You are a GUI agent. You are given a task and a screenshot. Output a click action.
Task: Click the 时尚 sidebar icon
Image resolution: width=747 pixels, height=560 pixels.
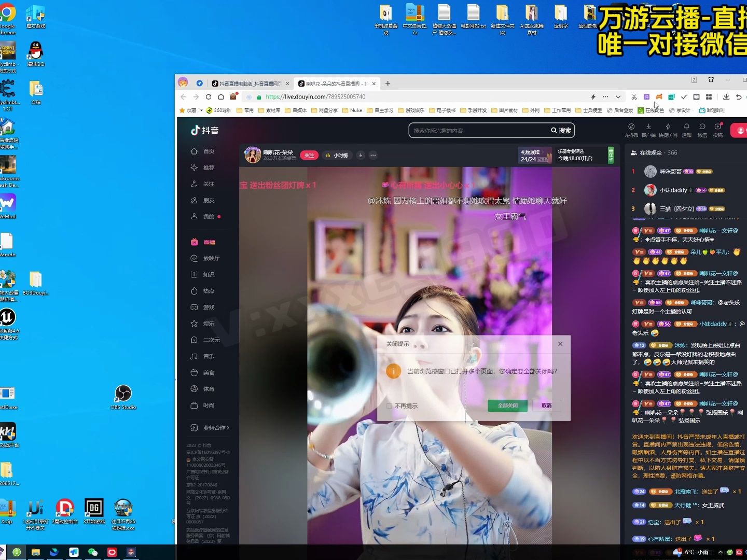194,405
